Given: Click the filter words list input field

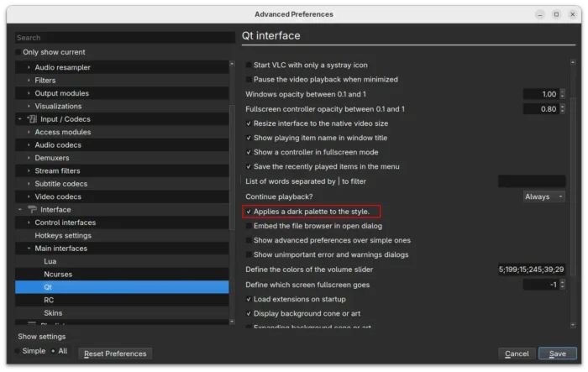Looking at the screenshot, I should point(532,181).
